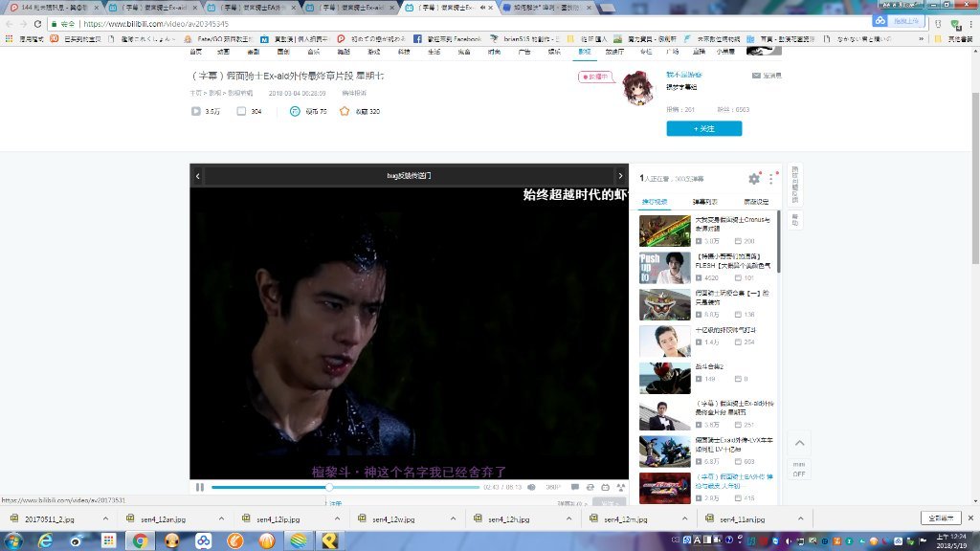Open the FLESH video title link
The height and width of the screenshot is (551, 980).
click(733, 261)
